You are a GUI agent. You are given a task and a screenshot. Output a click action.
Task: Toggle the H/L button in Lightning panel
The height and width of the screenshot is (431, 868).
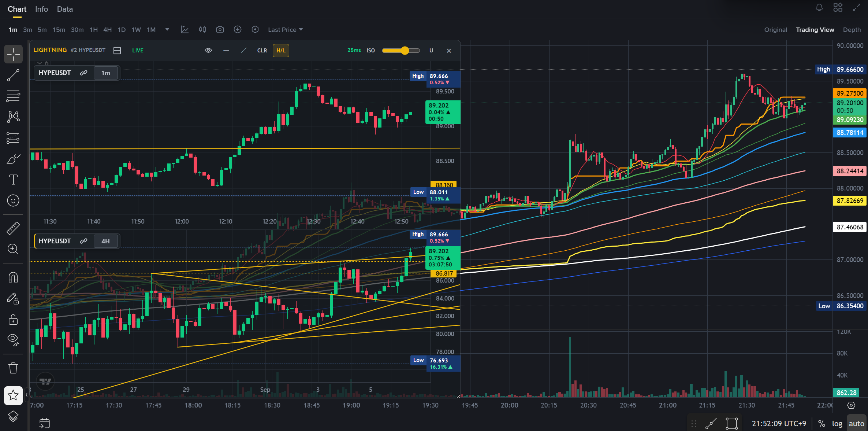coord(281,51)
